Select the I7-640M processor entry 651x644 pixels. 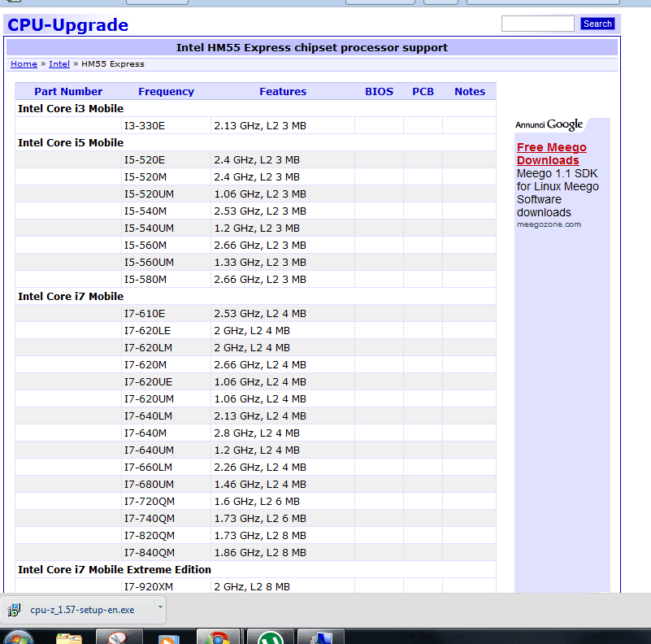coord(145,433)
